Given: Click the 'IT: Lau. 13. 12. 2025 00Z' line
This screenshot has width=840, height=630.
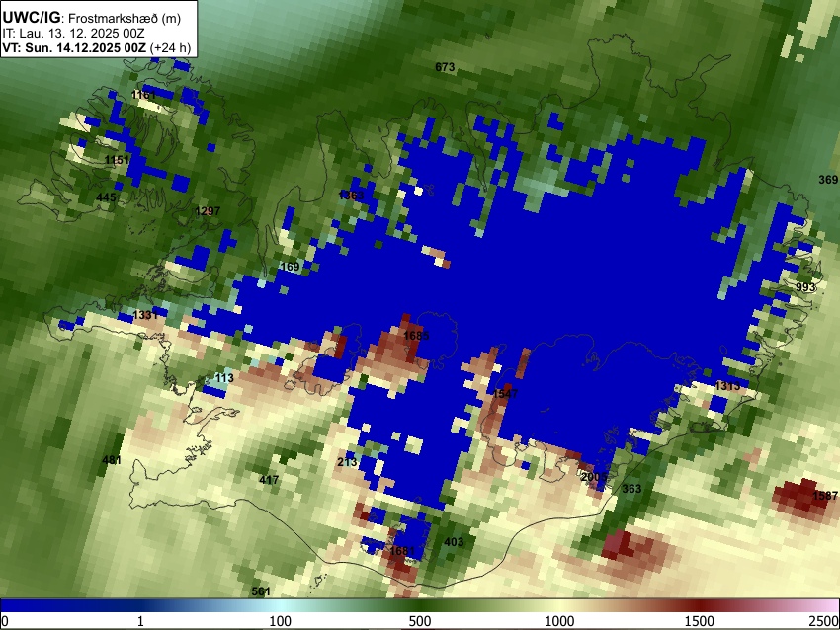Looking at the screenshot, I should click(x=73, y=34).
